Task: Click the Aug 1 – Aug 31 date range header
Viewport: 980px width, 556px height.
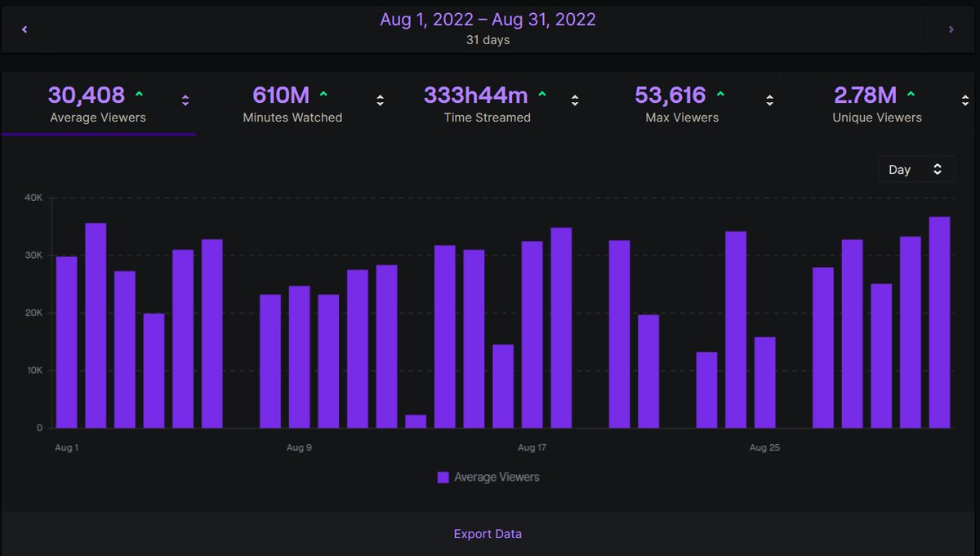Action: click(488, 19)
